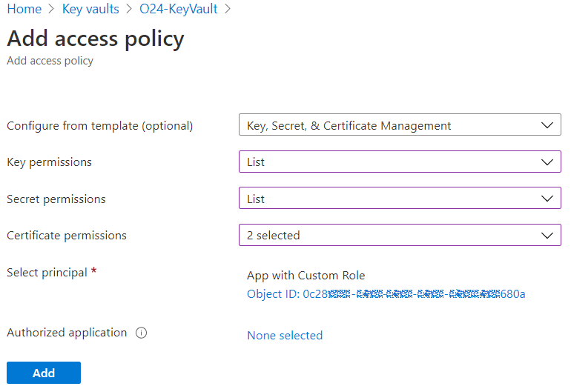The image size is (571, 392).
Task: Click the Authorized application info icon
Action: pyautogui.click(x=141, y=333)
